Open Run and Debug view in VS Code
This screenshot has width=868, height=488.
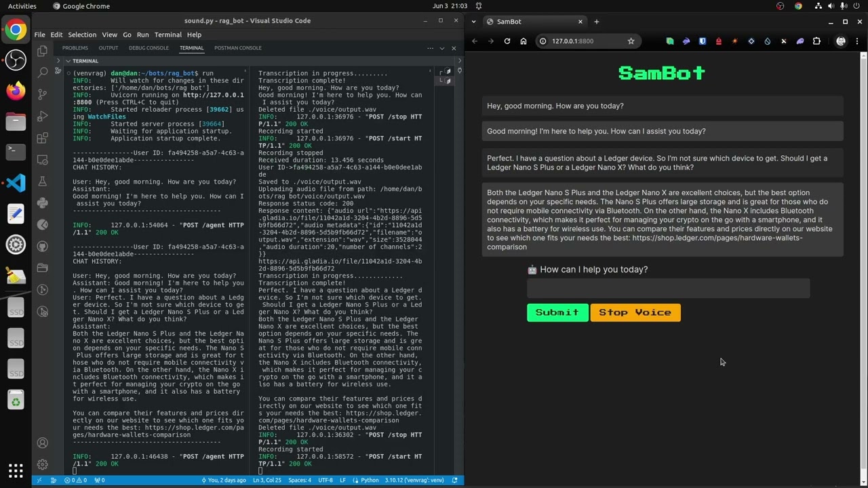coord(42,116)
